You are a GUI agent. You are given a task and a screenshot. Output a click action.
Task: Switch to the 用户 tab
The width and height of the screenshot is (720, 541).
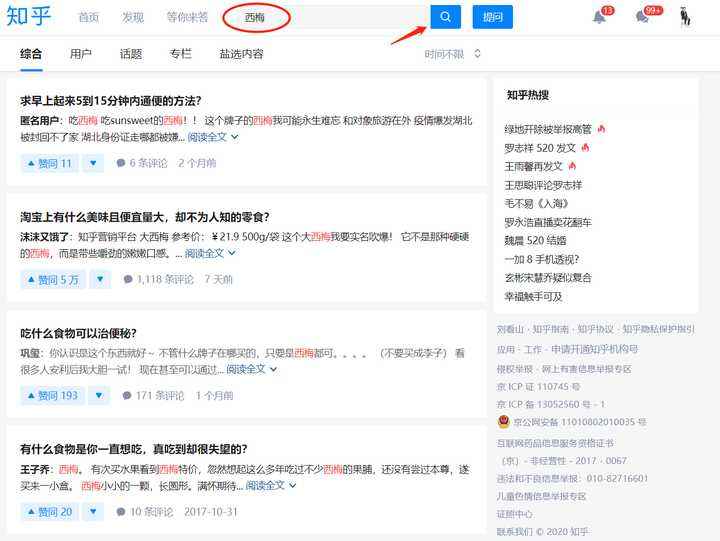click(x=81, y=54)
